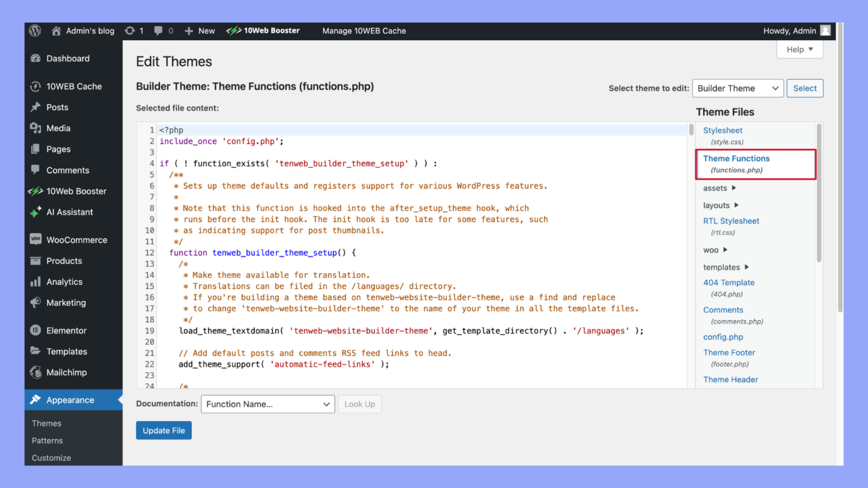Screen dimensions: 868x488
Task: Click the WooCommerce sidebar icon
Action: [x=36, y=239]
